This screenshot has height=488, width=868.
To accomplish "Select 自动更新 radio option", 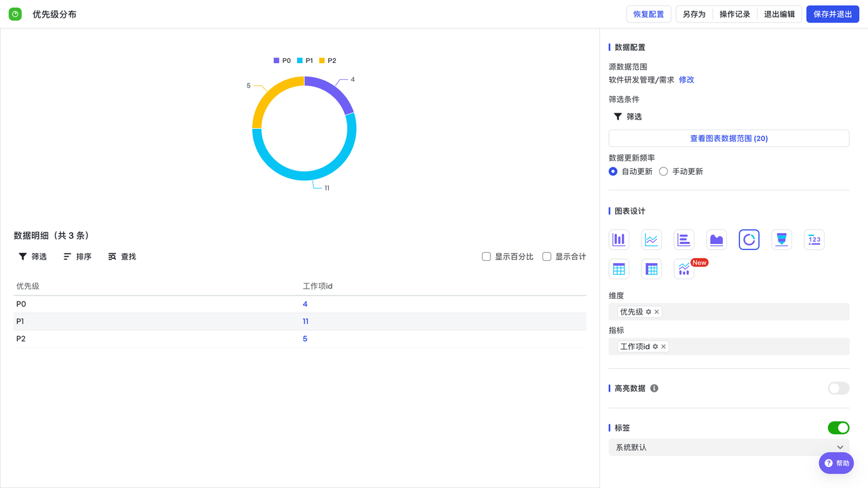I will click(613, 171).
